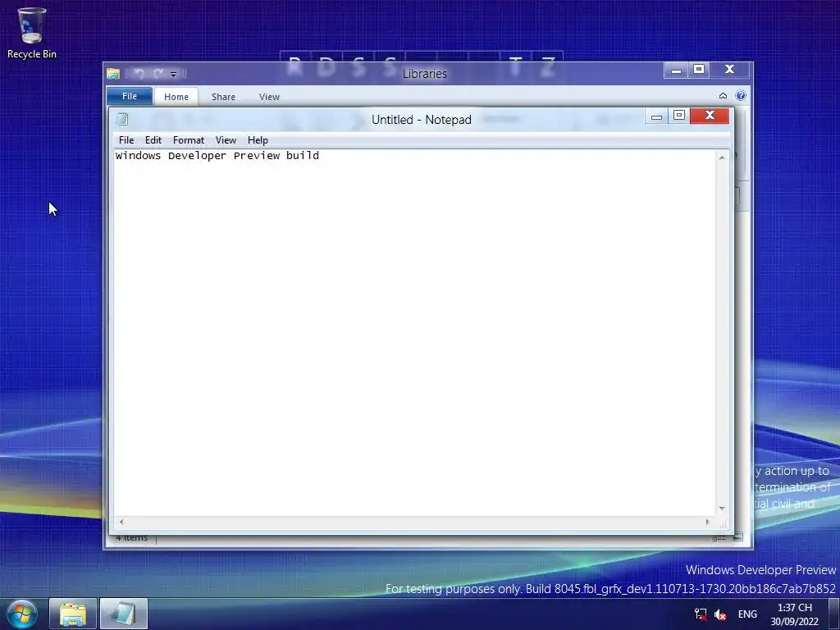This screenshot has height=630, width=840.
Task: Click Undo in Libraries quick access toolbar
Action: [139, 74]
